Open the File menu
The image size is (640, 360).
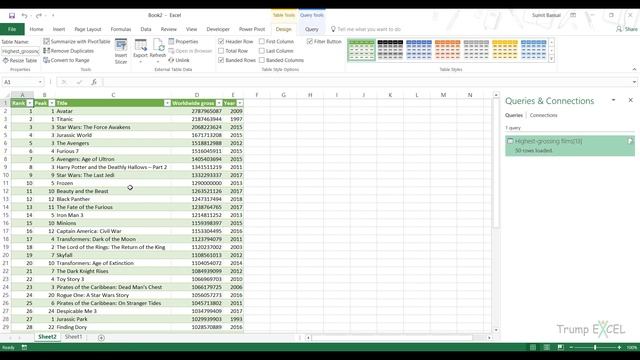click(12, 29)
